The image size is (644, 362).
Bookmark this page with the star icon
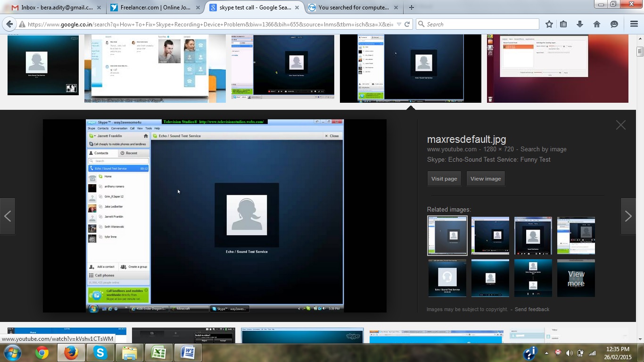[x=549, y=24]
